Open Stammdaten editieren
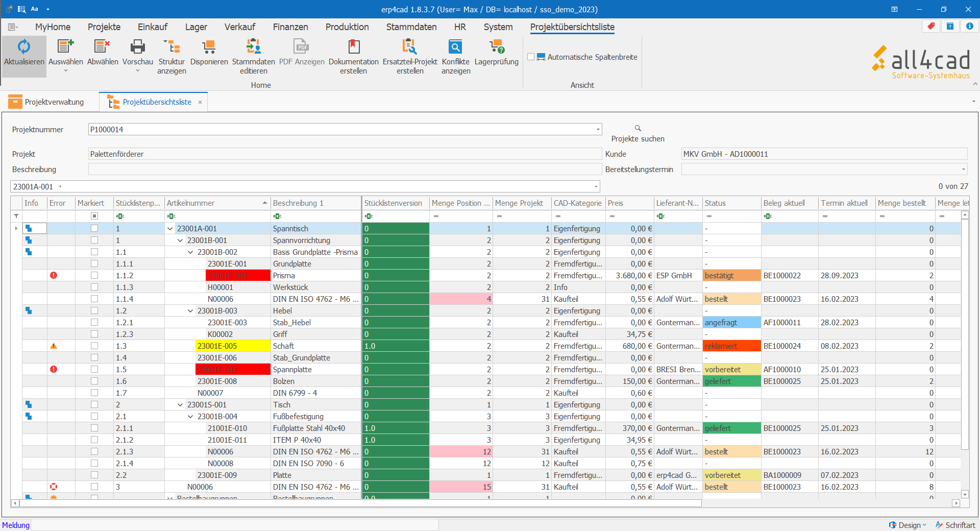This screenshot has width=980, height=531. (x=254, y=47)
